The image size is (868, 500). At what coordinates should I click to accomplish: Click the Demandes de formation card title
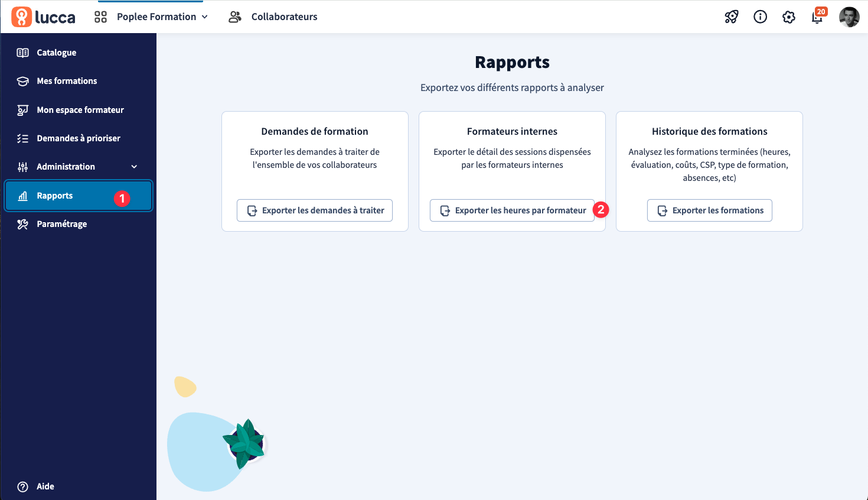tap(315, 131)
